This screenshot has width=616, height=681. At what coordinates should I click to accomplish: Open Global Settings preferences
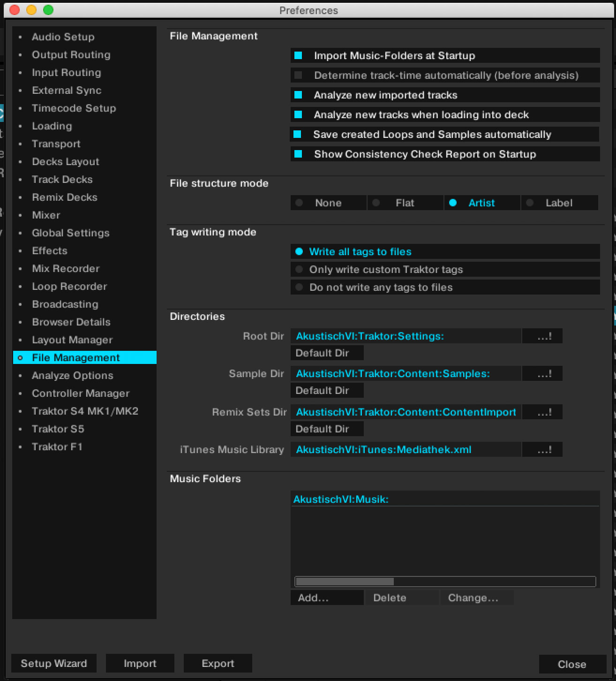pyautogui.click(x=84, y=233)
